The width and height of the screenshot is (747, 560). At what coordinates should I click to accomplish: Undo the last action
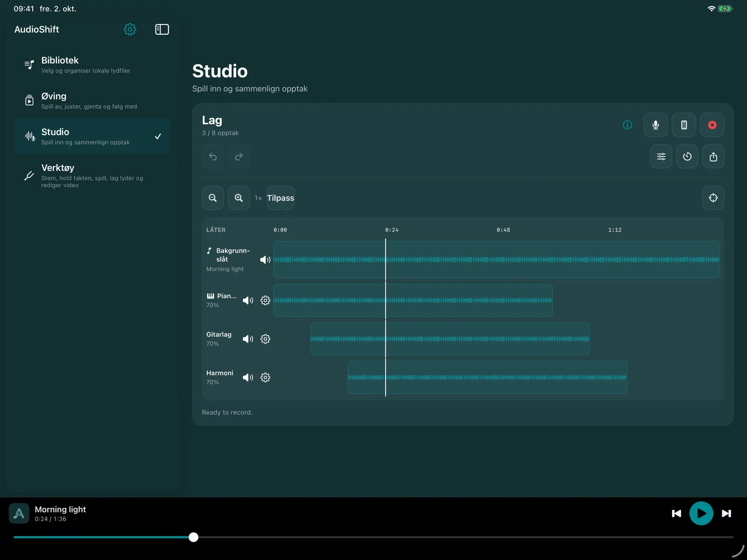213,156
